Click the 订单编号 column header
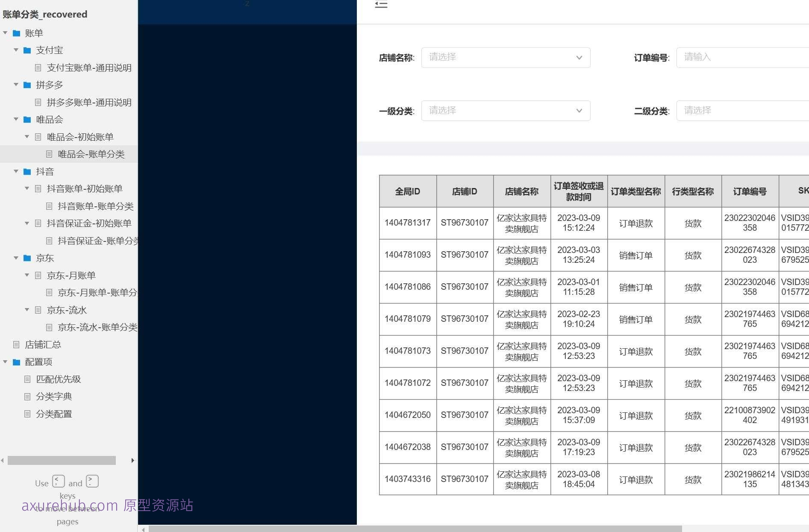The width and height of the screenshot is (809, 532). point(750,191)
